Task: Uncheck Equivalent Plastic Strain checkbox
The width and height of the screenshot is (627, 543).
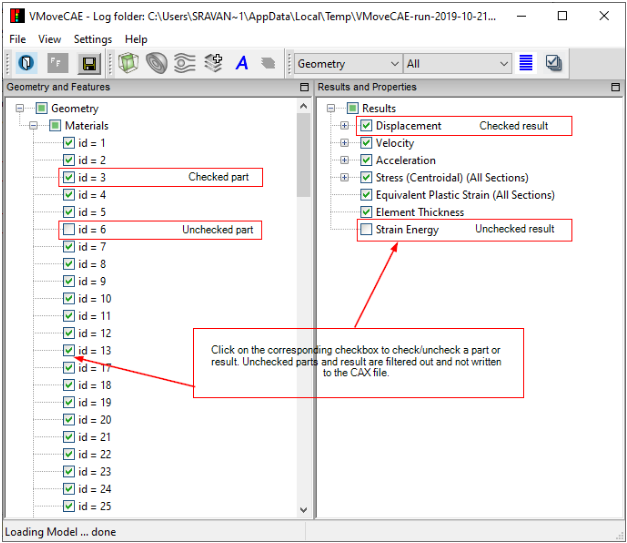Action: pyautogui.click(x=366, y=195)
